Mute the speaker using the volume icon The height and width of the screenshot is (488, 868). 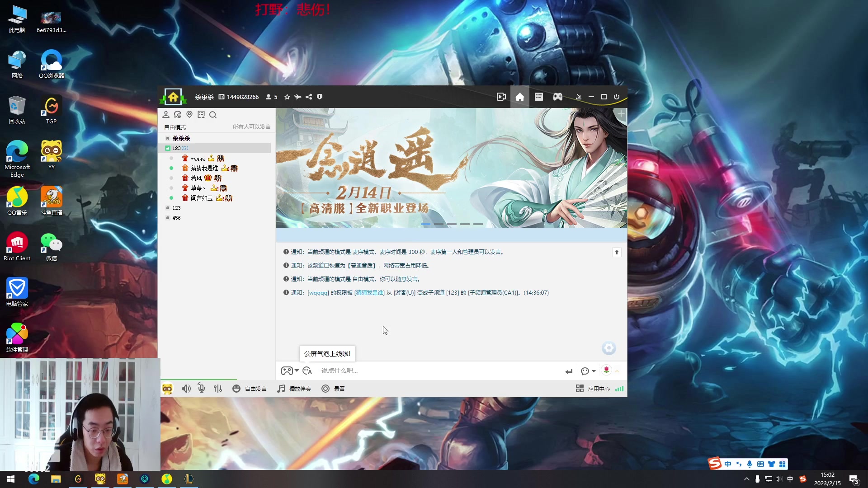(186, 389)
